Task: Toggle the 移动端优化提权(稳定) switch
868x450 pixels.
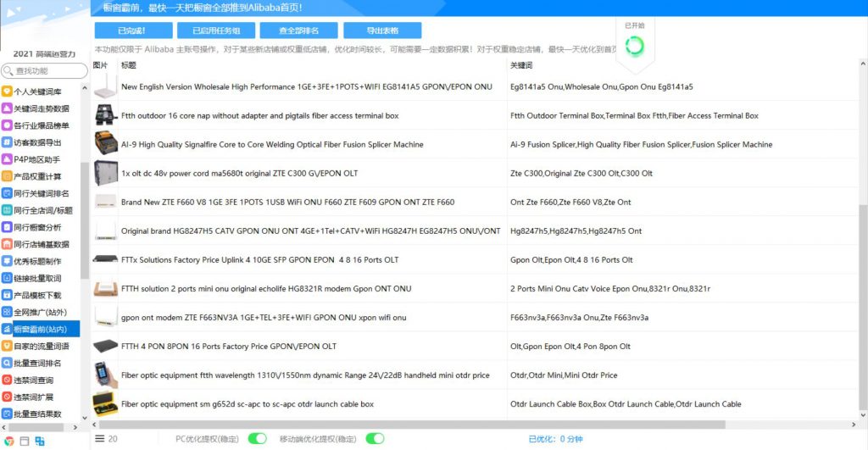Action: click(375, 438)
